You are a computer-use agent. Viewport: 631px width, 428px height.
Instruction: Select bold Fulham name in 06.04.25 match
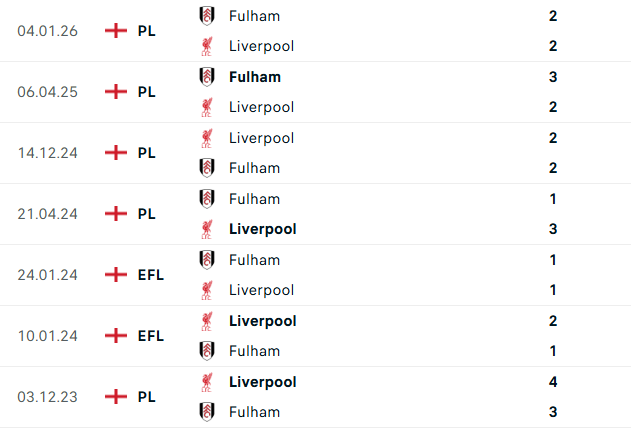[254, 77]
